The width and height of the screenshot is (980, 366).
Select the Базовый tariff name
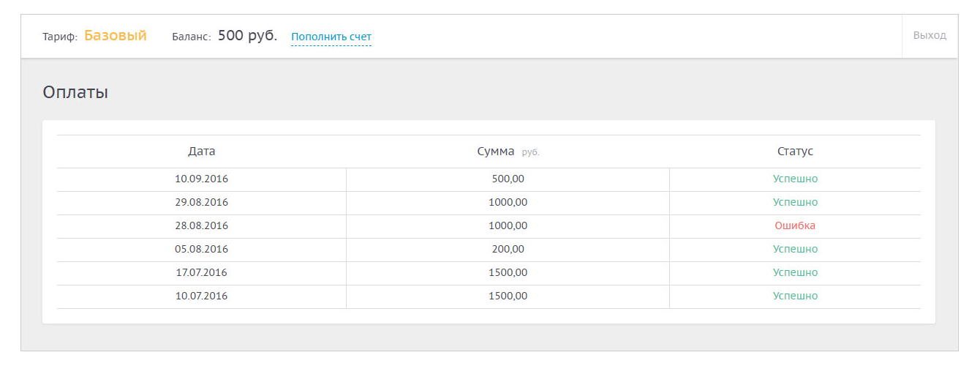(116, 35)
